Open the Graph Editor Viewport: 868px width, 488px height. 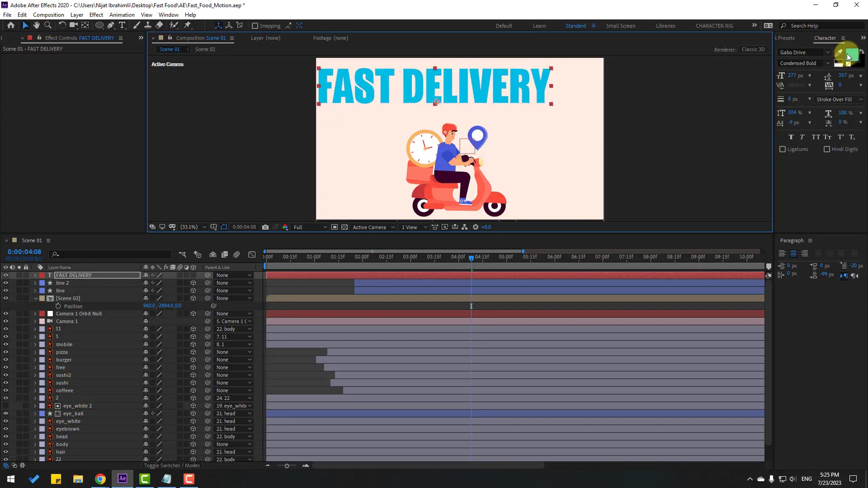click(x=252, y=254)
